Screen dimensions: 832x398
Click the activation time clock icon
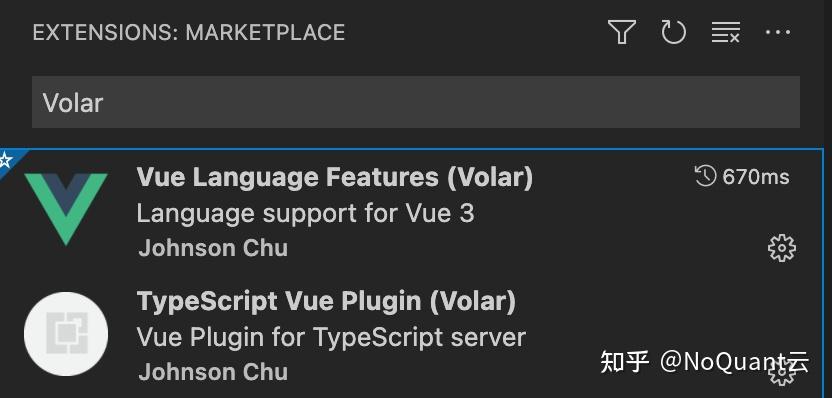(705, 176)
